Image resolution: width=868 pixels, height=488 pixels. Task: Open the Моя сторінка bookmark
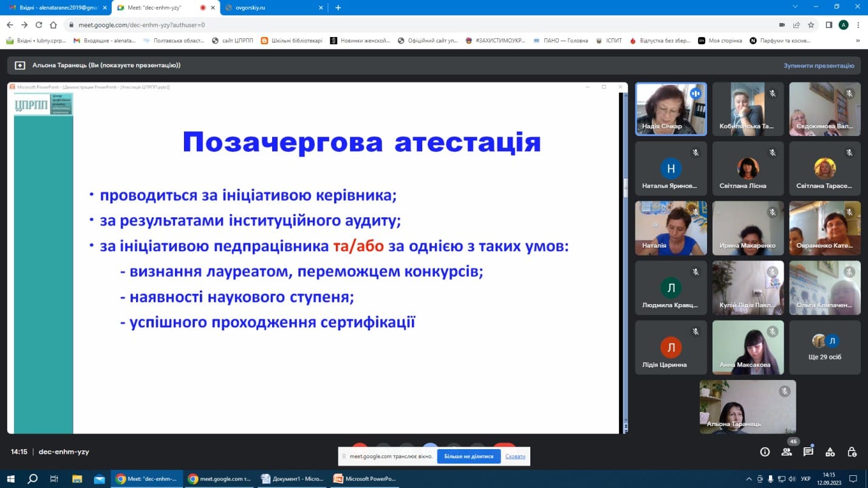point(720,41)
